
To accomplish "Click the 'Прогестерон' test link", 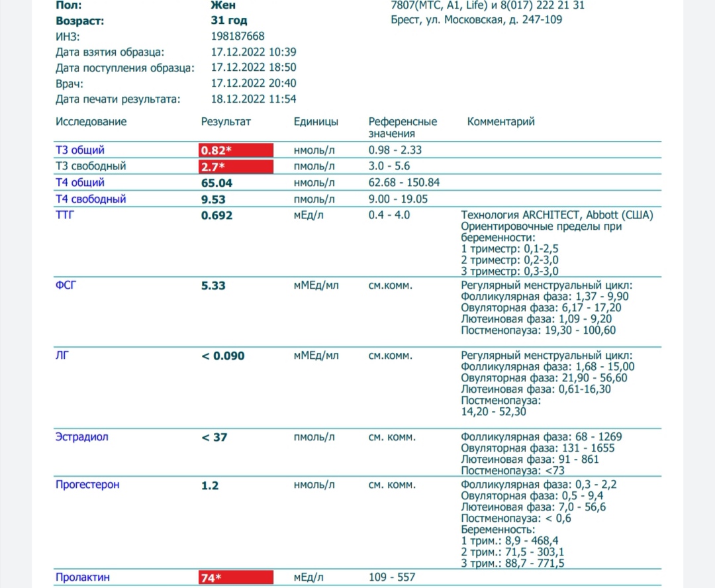I will click(x=87, y=485).
